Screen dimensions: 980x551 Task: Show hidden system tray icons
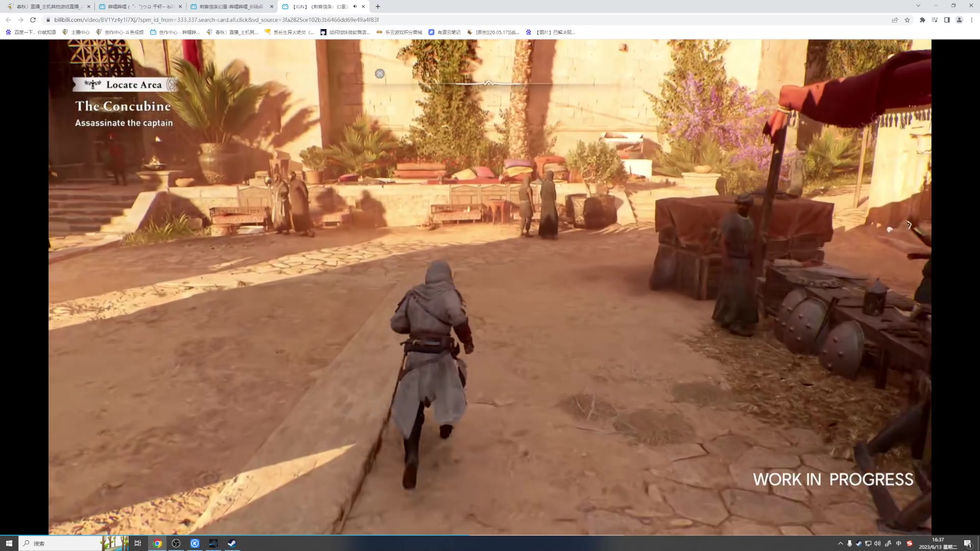840,543
